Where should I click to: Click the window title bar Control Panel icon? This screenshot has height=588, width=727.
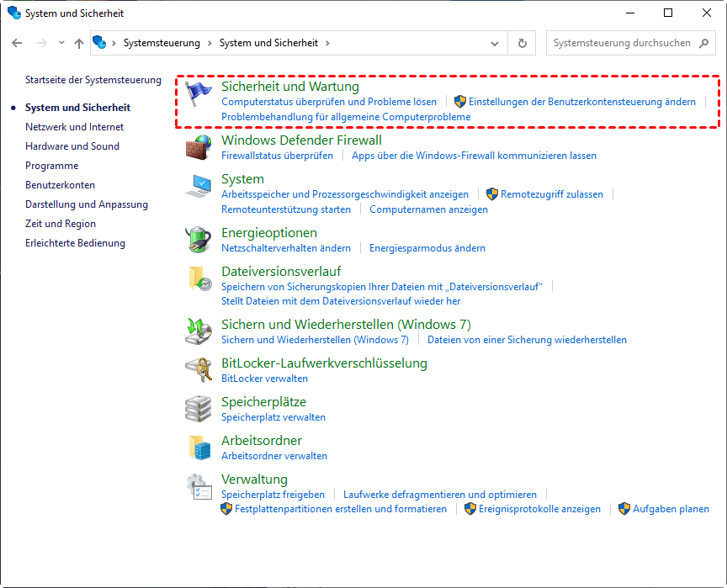[x=14, y=13]
